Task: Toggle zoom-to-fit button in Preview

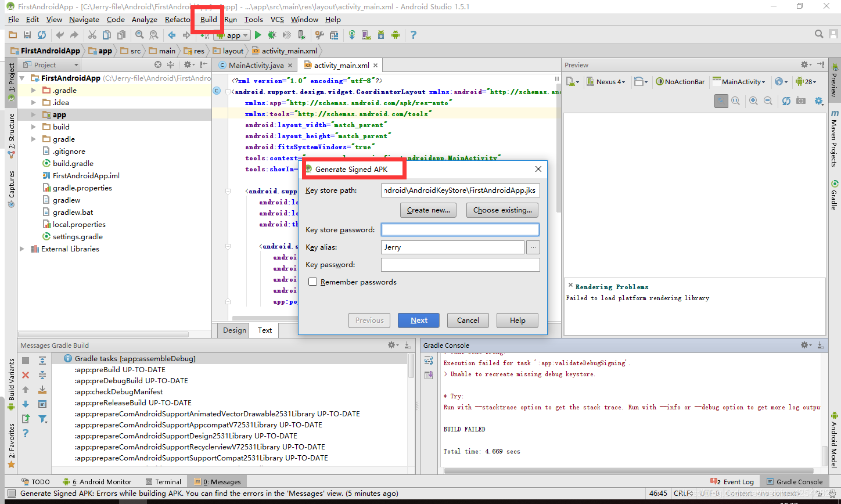Action: click(721, 101)
